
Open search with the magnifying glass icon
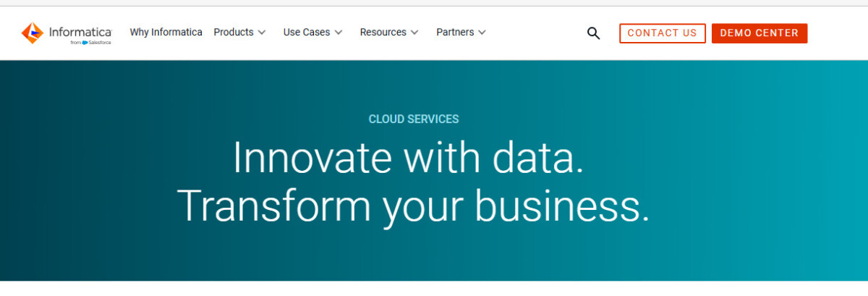(593, 33)
